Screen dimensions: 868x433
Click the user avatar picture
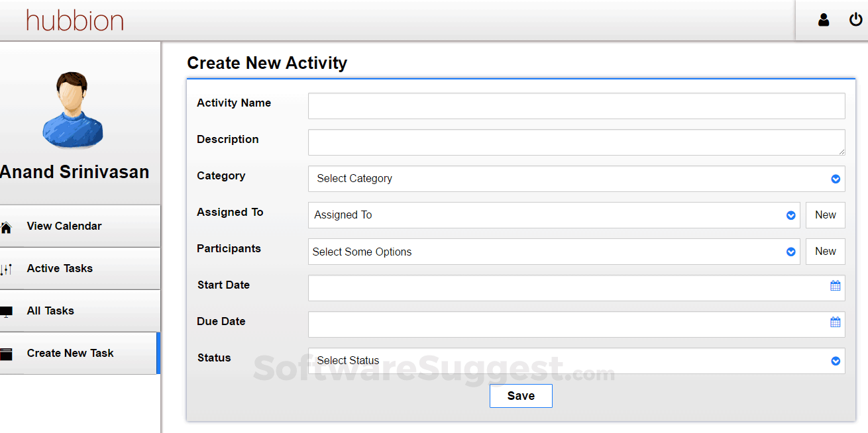[x=73, y=111]
